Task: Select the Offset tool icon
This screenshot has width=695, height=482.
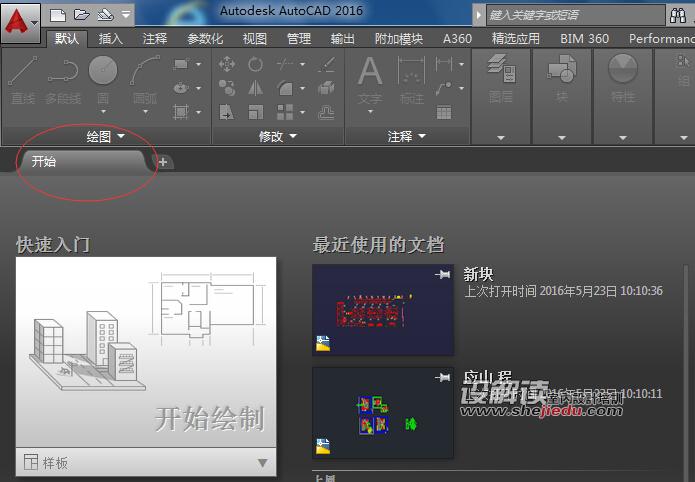Action: (x=326, y=112)
